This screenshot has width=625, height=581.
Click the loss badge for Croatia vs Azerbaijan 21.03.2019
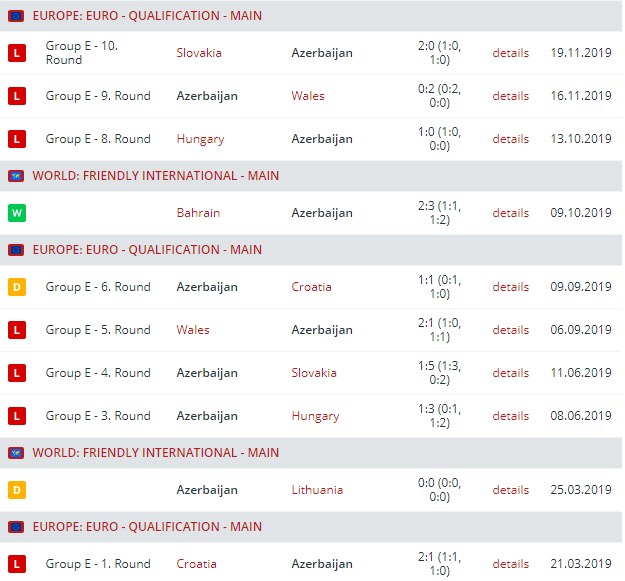[x=15, y=564]
